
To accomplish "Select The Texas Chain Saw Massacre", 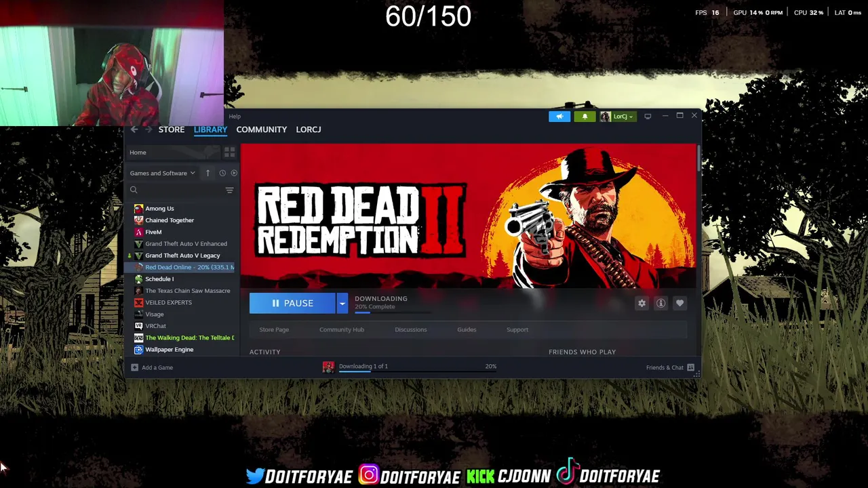I will pyautogui.click(x=187, y=291).
